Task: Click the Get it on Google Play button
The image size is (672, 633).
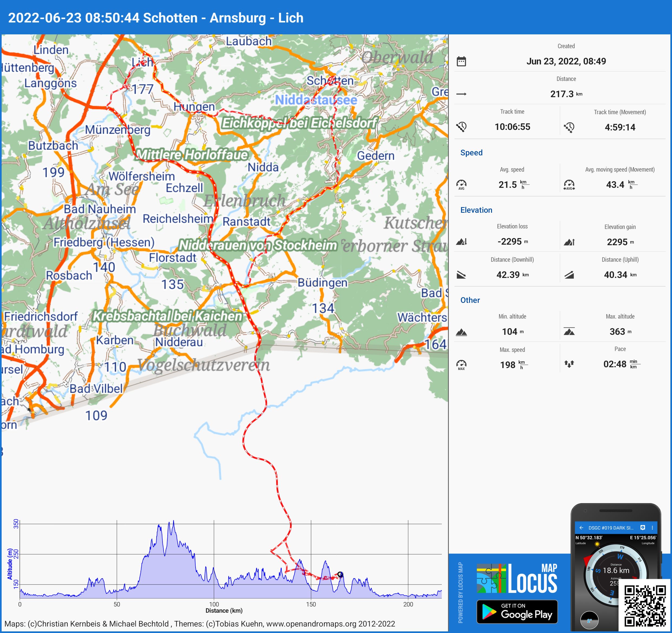Action: click(x=517, y=611)
